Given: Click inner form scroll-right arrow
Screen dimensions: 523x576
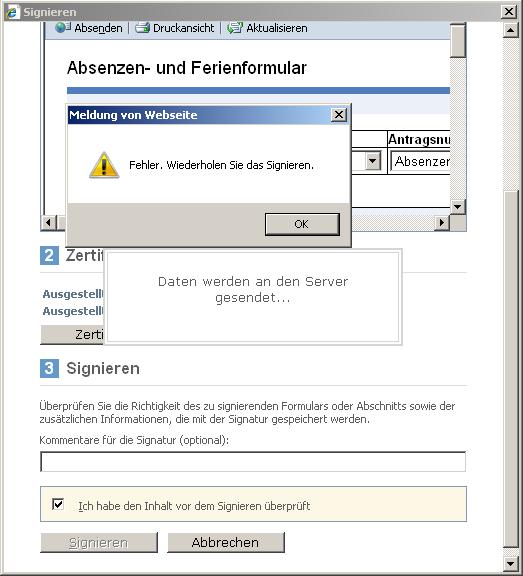Looking at the screenshot, I should click(x=442, y=223).
